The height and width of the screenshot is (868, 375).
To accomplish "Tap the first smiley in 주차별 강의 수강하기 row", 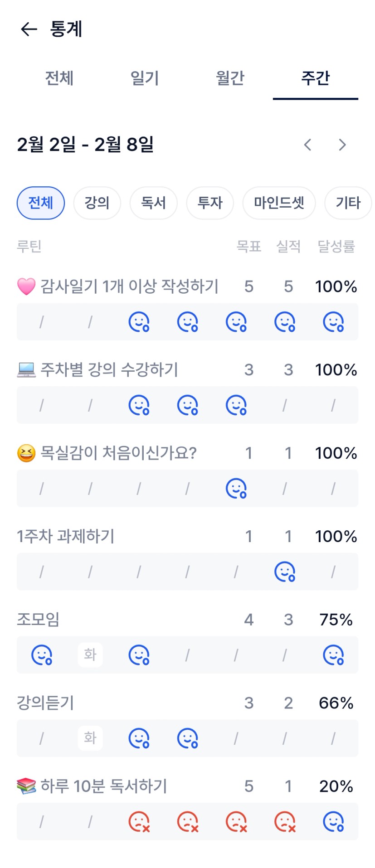I will pyautogui.click(x=139, y=405).
